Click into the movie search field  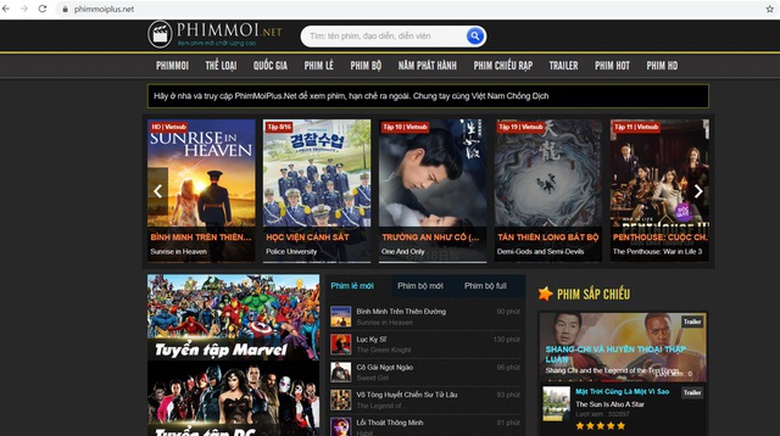click(x=385, y=36)
